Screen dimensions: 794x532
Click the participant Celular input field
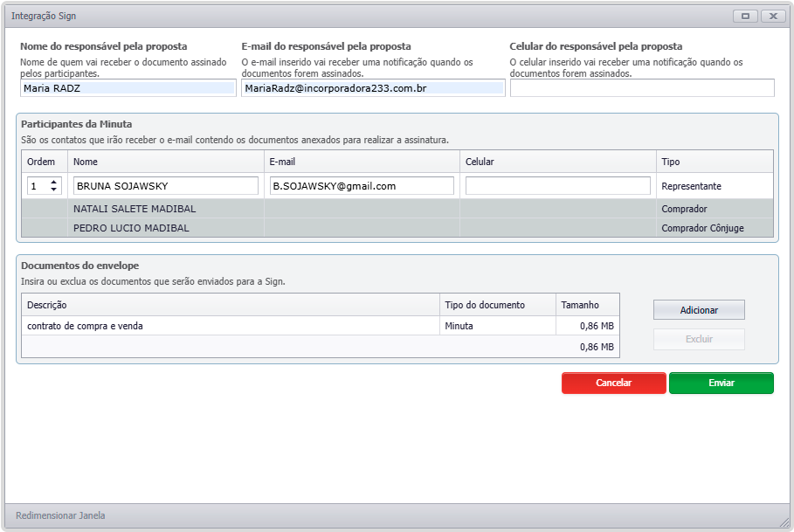(x=557, y=186)
